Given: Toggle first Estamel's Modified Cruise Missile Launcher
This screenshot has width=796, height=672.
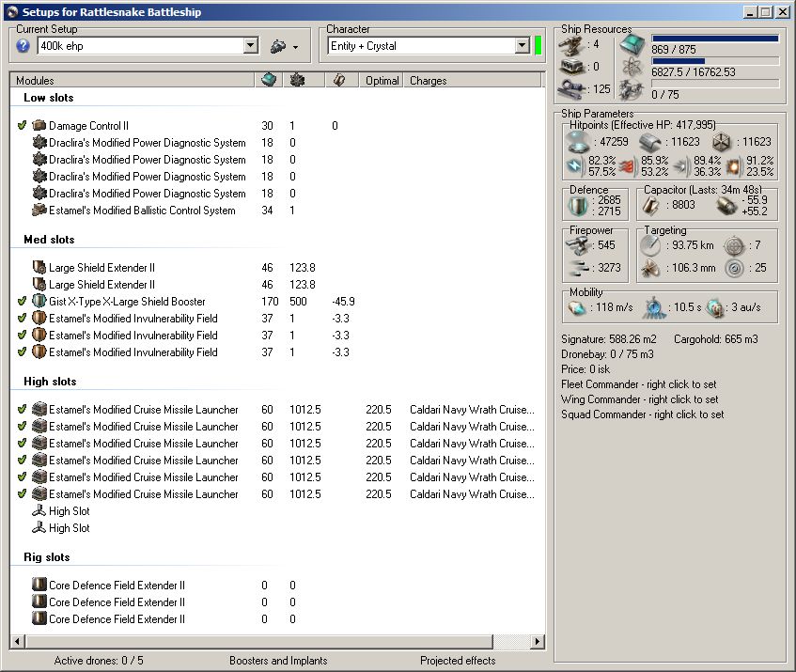Looking at the screenshot, I should (22, 410).
